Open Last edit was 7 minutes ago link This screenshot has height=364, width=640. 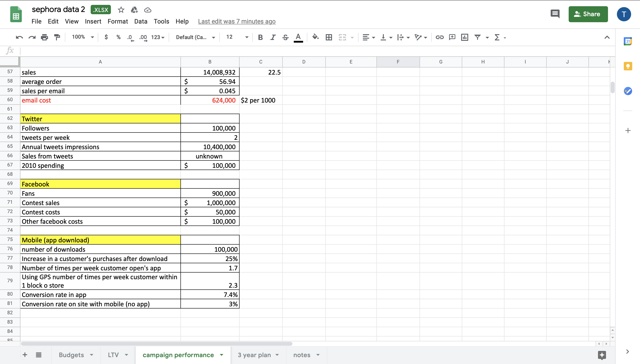point(236,22)
